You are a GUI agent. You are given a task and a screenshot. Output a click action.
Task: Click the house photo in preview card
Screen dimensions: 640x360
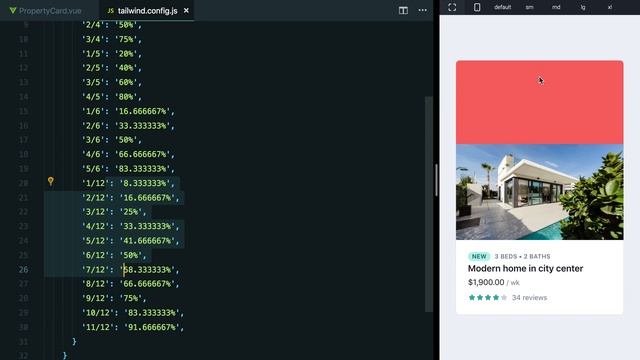coord(540,192)
